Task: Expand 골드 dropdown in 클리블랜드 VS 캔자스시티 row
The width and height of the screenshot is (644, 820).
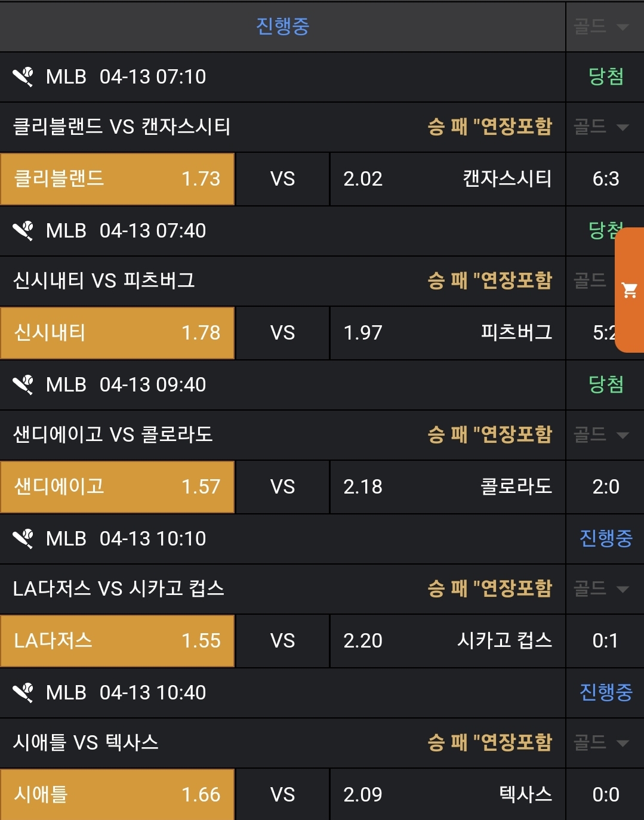Action: point(602,127)
